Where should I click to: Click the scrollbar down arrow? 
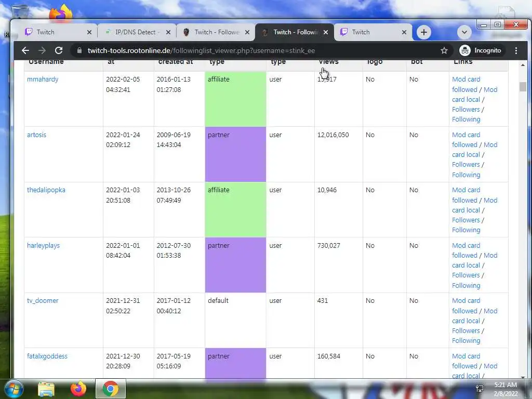point(523,377)
